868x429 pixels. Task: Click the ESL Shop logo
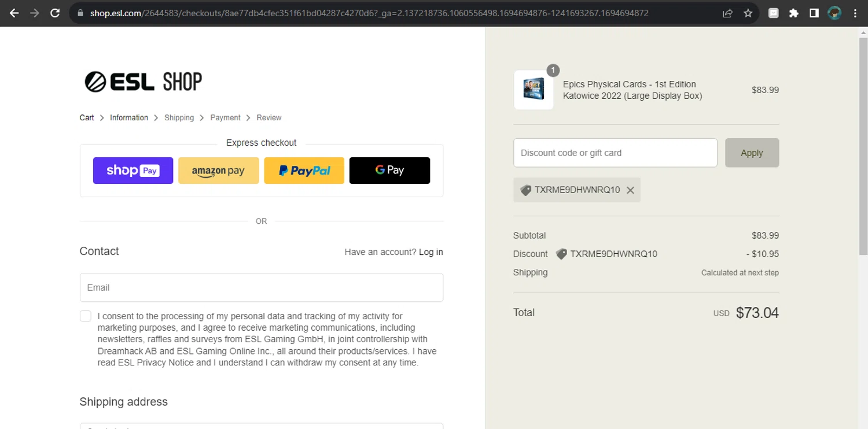[x=144, y=82]
